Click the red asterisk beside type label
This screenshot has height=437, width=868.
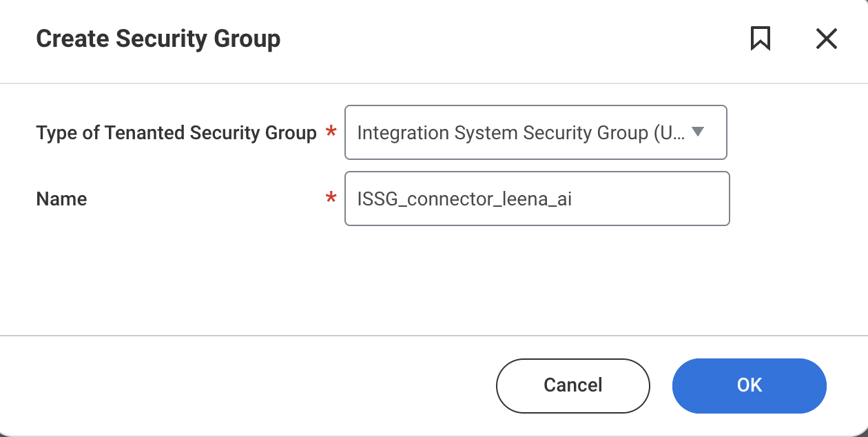(x=331, y=132)
